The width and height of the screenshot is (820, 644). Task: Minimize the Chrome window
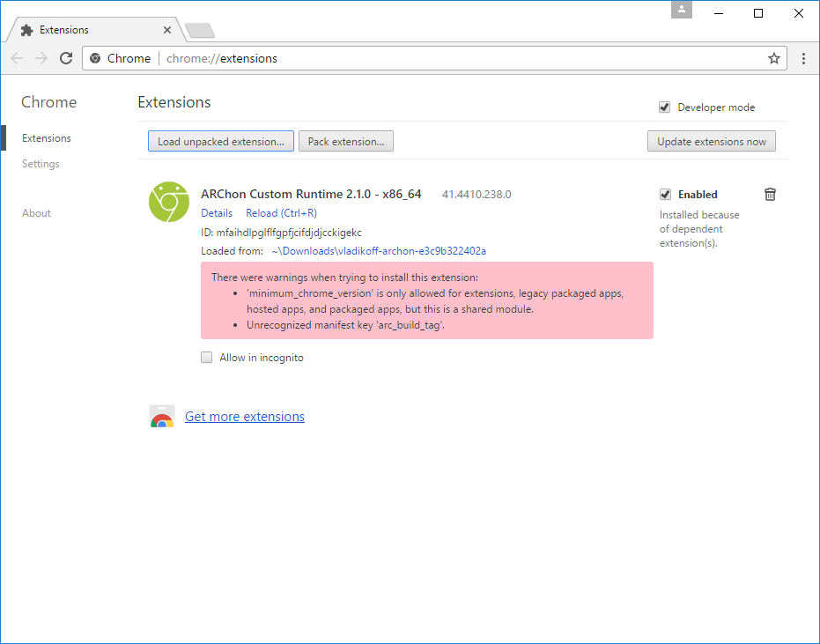tap(719, 13)
